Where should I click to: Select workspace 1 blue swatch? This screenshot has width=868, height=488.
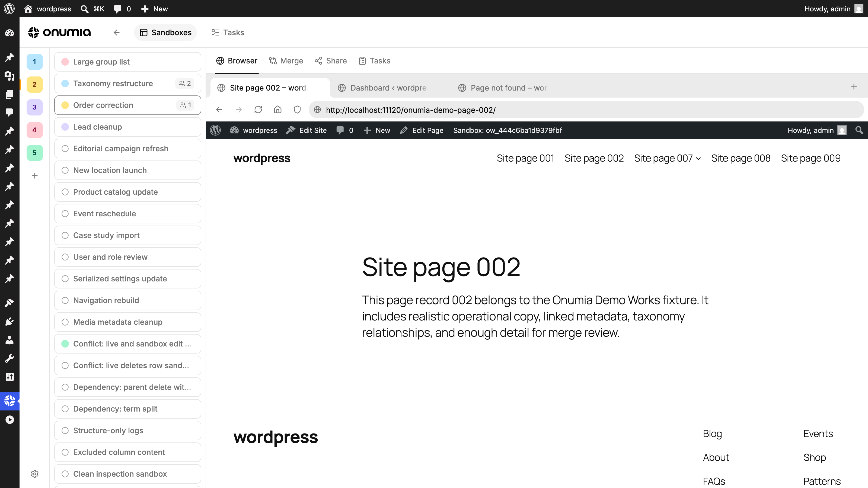[x=35, y=62]
